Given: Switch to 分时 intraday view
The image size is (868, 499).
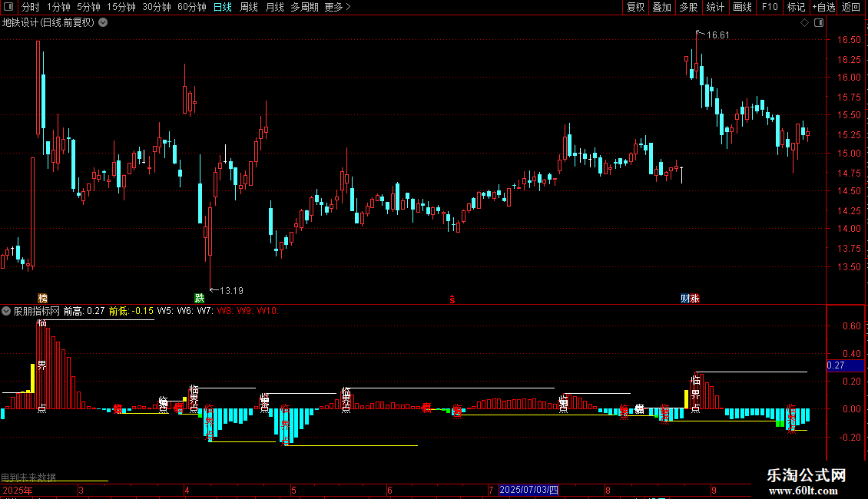Looking at the screenshot, I should coord(31,7).
